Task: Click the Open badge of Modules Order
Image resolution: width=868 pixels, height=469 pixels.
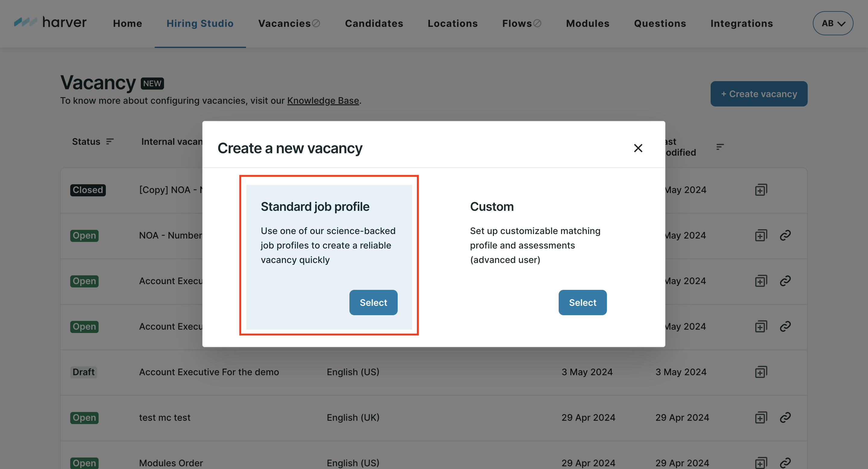Action: [84, 463]
